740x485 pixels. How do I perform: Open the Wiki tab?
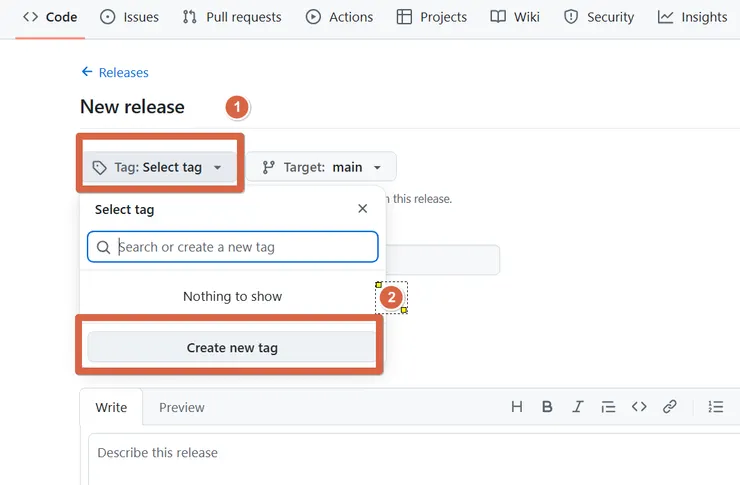(516, 17)
